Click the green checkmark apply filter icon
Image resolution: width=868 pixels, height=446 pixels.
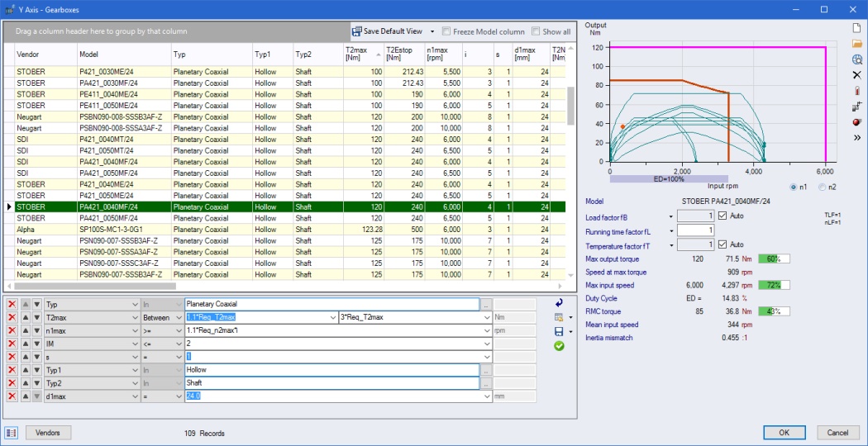(560, 346)
